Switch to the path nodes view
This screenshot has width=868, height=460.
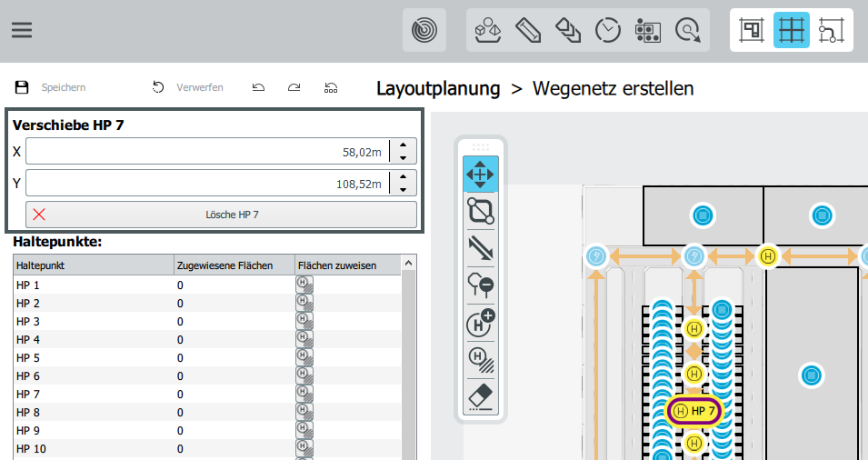(831, 30)
